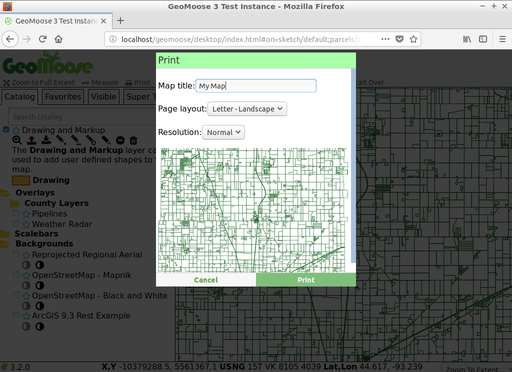Viewport: 512px width, 372px height.
Task: Switch to the Favorites tab
Action: click(x=63, y=97)
